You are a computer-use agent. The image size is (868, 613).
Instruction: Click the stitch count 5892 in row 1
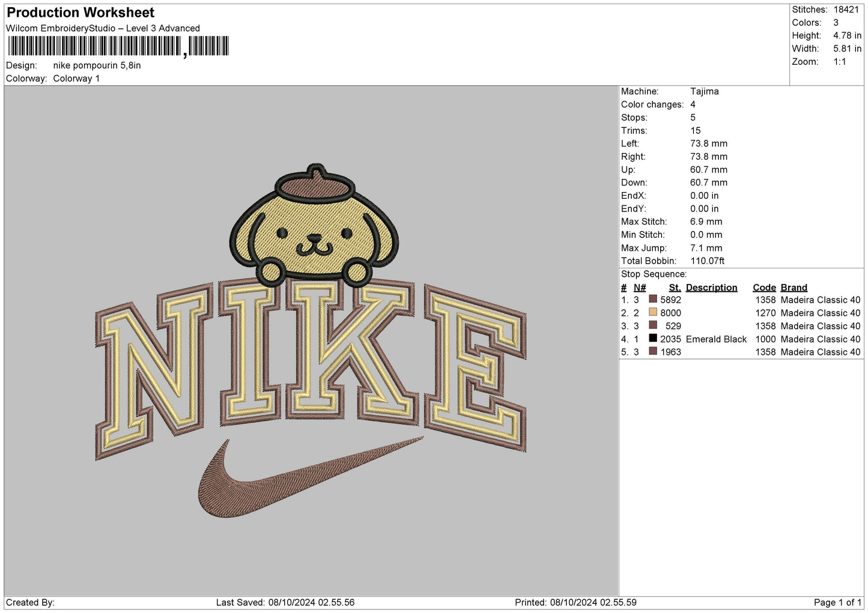(x=671, y=300)
